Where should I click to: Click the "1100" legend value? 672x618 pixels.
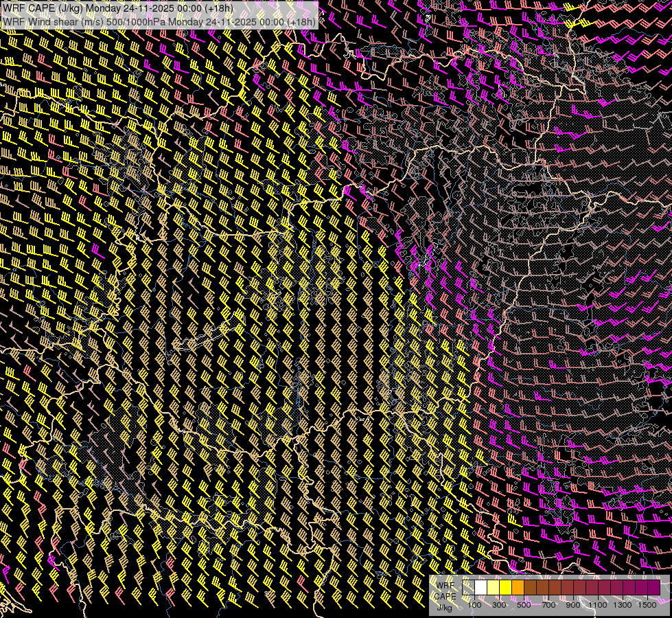[x=597, y=605]
